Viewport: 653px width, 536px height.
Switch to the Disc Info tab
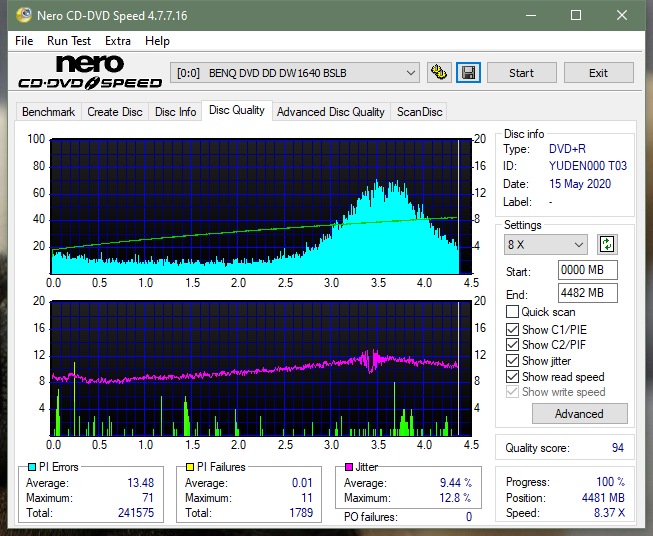[x=175, y=112]
